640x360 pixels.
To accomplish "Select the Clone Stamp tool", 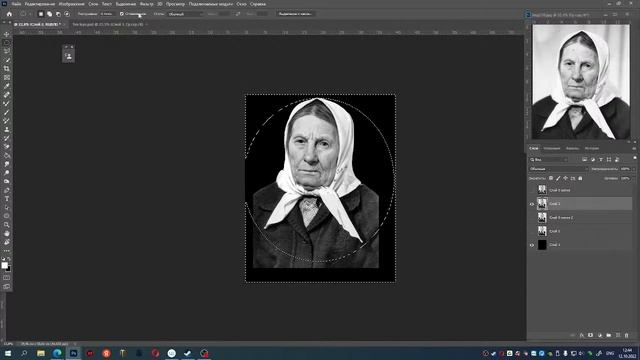I will click(7, 129).
